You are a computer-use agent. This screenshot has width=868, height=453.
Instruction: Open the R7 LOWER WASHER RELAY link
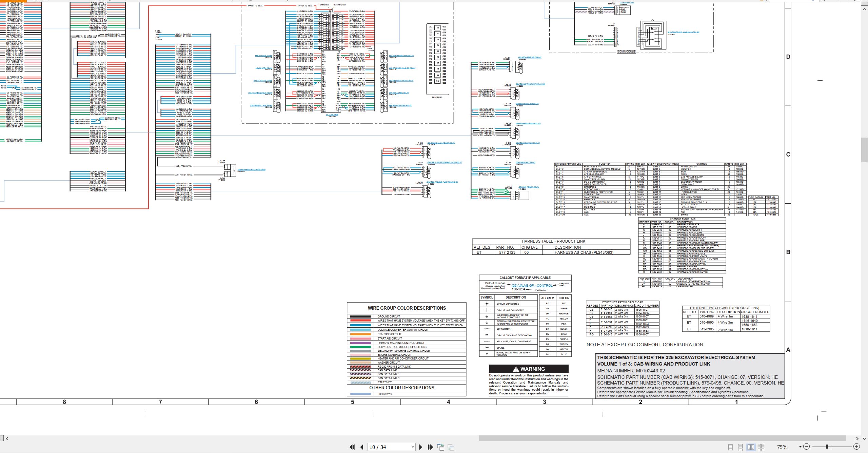pyautogui.click(x=402, y=68)
